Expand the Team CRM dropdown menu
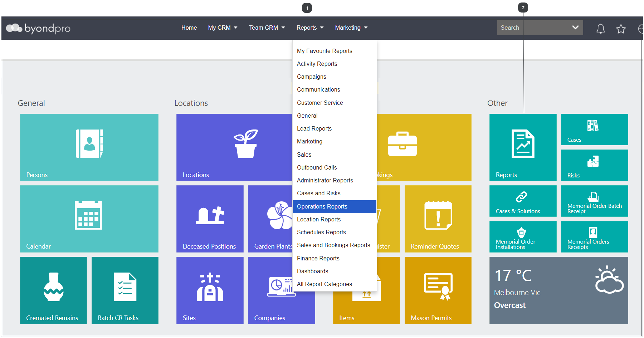The image size is (644, 338). pos(267,28)
